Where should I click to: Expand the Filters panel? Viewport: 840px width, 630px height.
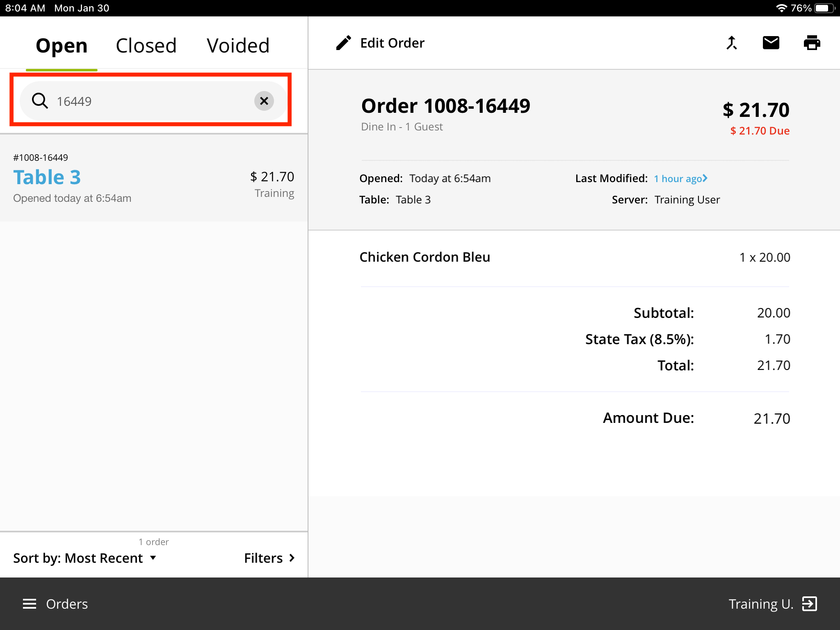[x=269, y=558]
